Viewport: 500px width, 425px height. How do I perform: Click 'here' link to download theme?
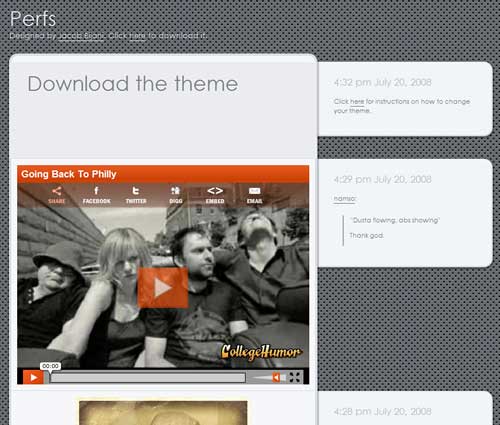(137, 36)
